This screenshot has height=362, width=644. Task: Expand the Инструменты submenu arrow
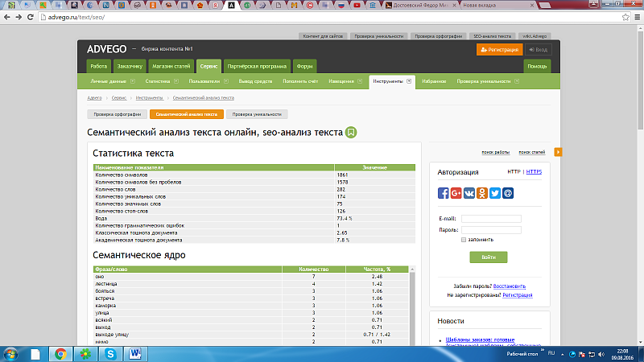[409, 81]
